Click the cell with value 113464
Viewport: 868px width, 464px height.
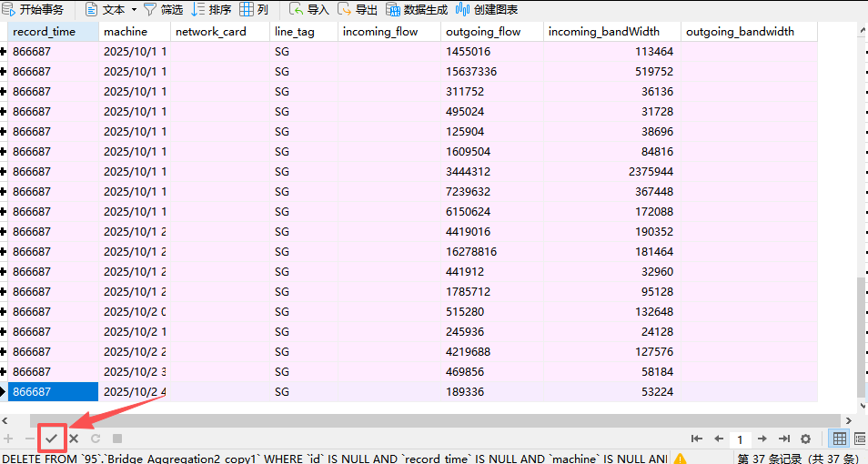click(x=611, y=52)
